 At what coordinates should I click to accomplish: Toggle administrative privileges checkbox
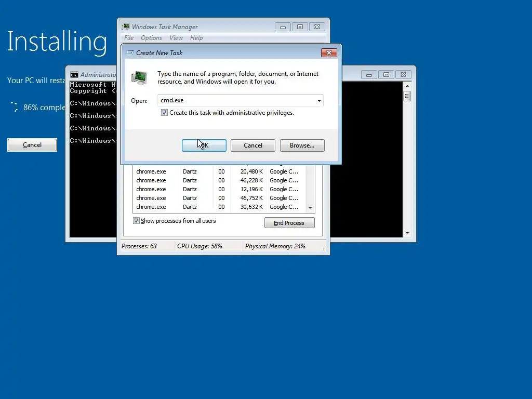tap(164, 113)
